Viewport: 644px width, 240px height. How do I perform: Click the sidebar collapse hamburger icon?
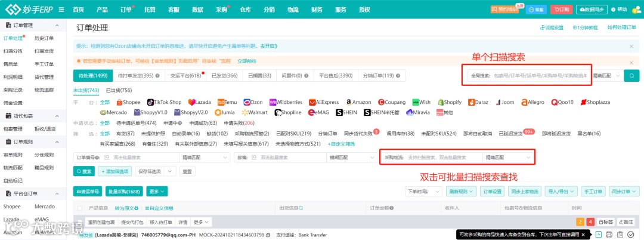point(61,10)
